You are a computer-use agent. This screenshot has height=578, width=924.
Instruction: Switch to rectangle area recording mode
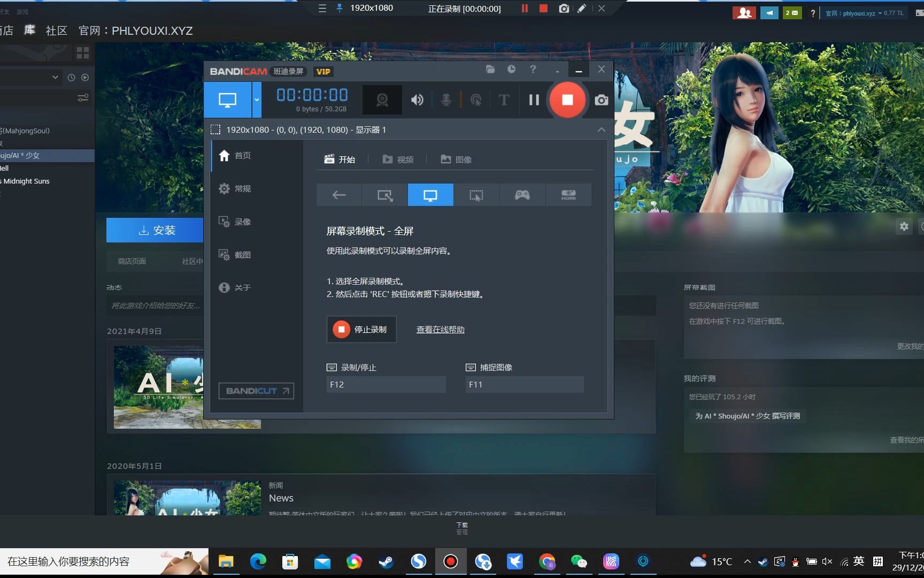[384, 195]
